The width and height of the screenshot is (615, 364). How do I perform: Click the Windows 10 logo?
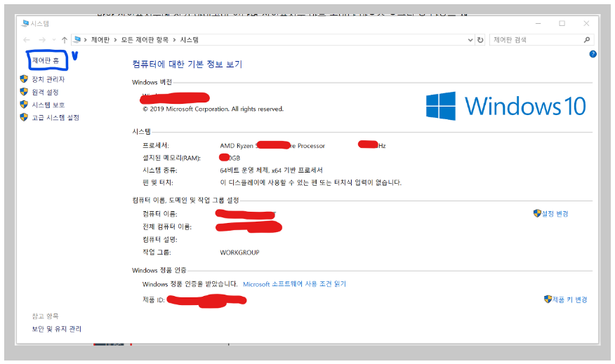(x=506, y=106)
